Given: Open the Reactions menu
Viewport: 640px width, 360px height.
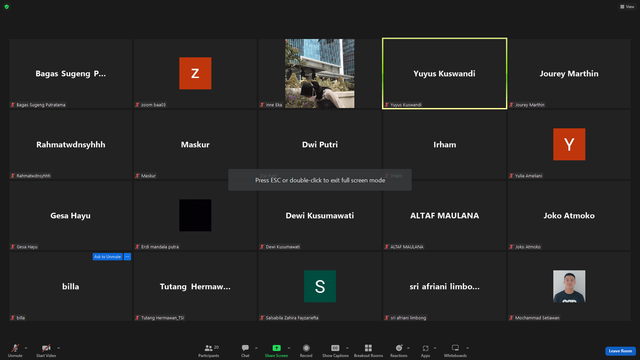Looking at the screenshot, I should 399,350.
